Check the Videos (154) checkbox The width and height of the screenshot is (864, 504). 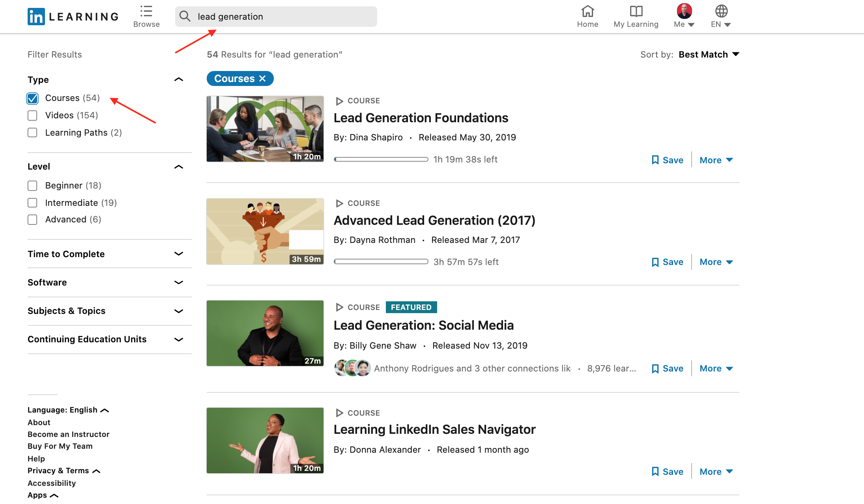pos(32,116)
